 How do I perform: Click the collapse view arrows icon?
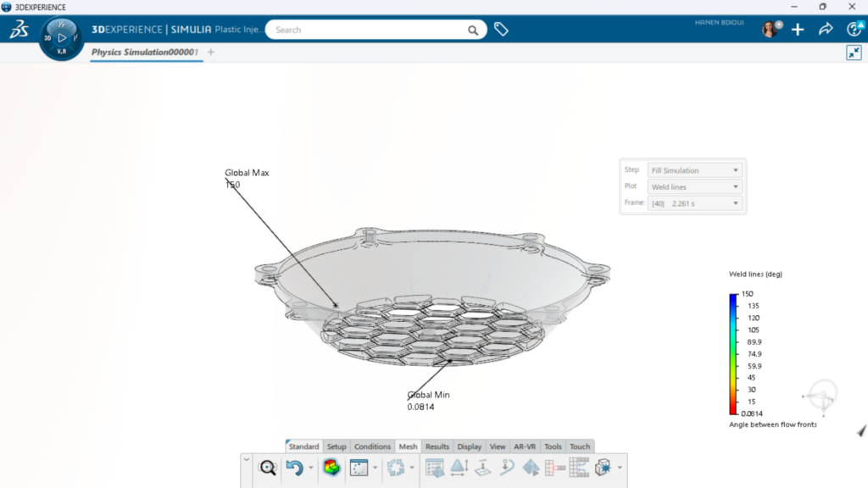click(x=854, y=53)
